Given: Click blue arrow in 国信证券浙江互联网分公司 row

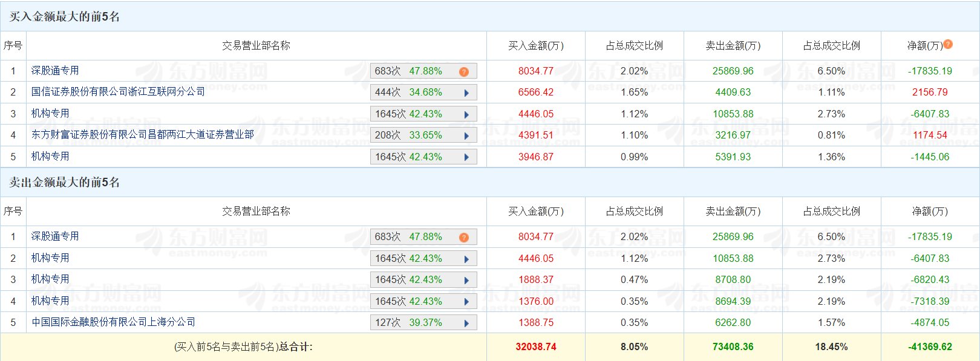Looking at the screenshot, I should [466, 93].
